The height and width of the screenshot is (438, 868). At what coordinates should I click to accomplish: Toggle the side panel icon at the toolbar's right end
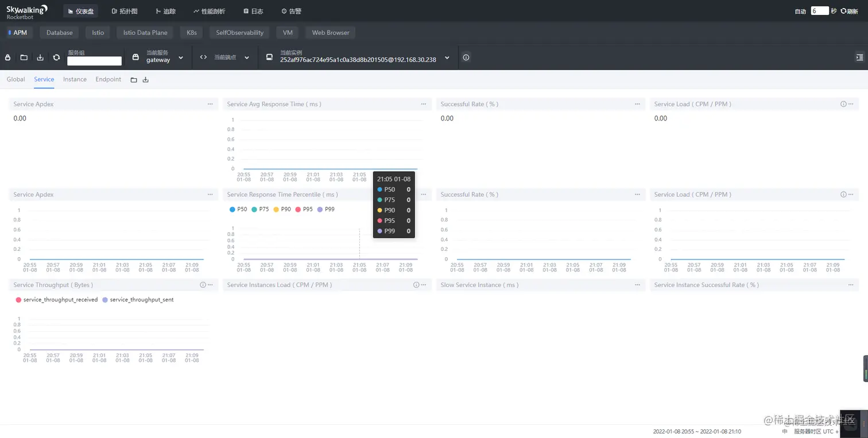tap(859, 57)
